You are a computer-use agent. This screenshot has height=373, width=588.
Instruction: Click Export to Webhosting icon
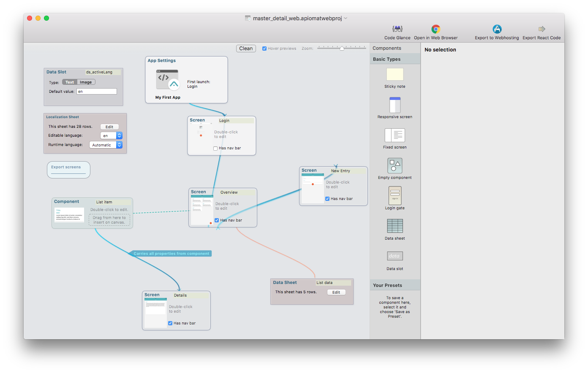coord(497,29)
